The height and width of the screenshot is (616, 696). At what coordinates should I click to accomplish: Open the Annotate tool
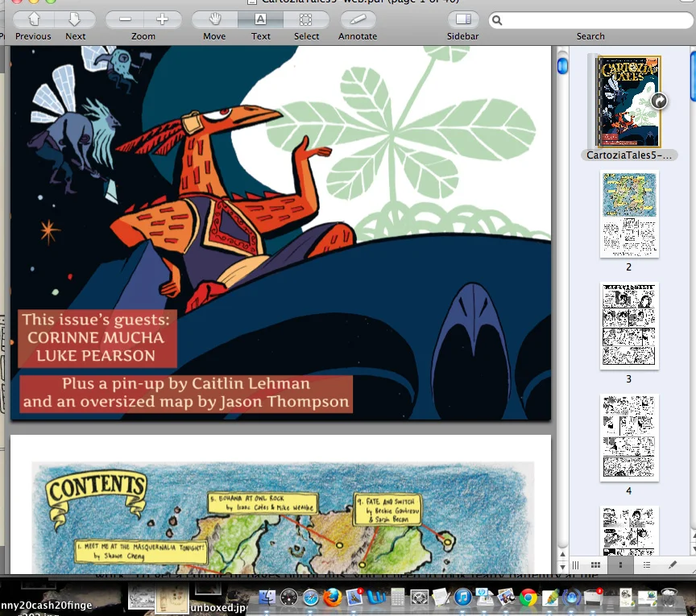point(358,19)
